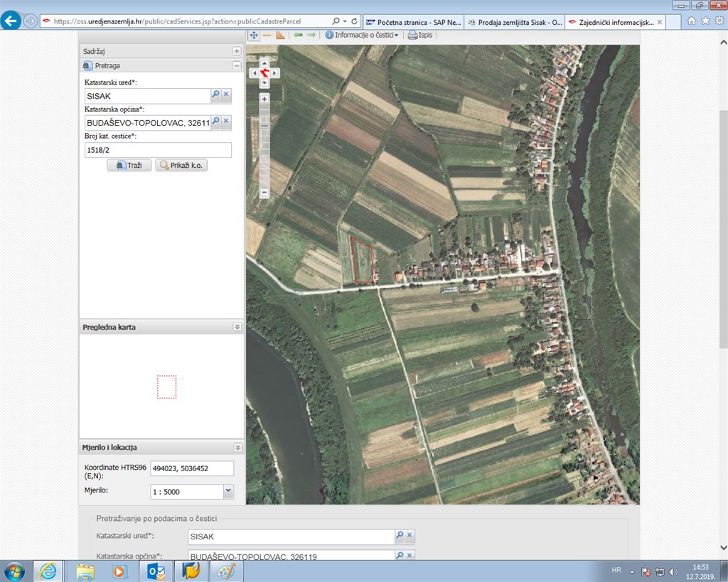728x582 pixels.
Task: Zoom in with the plus button
Action: [264, 99]
